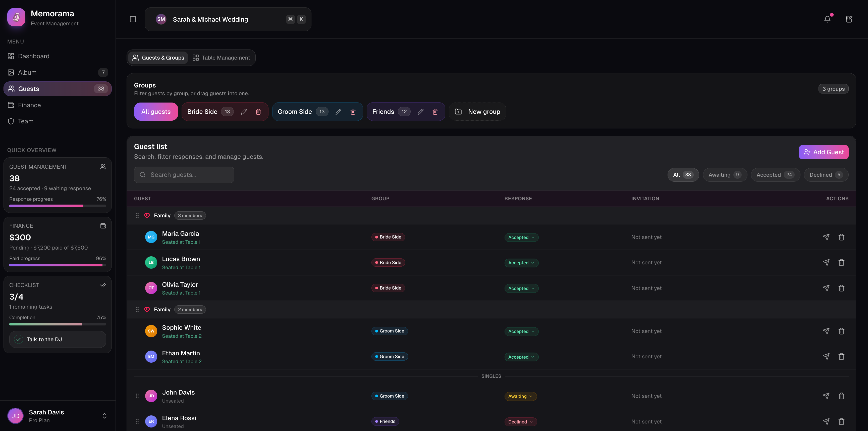The width and height of the screenshot is (868, 431).
Task: Delete the Friends group
Action: pyautogui.click(x=435, y=112)
